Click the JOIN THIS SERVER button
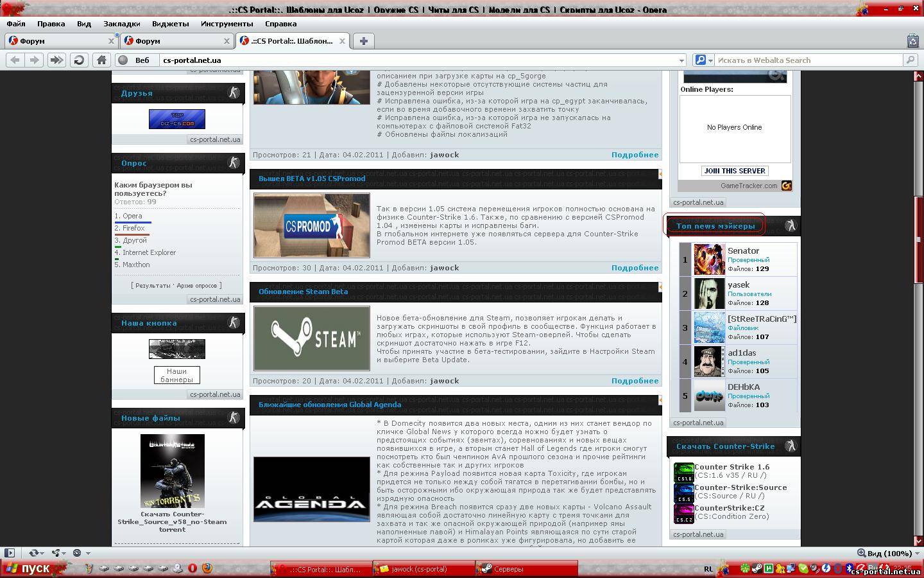Viewport: 924px width, 578px height. (x=735, y=171)
